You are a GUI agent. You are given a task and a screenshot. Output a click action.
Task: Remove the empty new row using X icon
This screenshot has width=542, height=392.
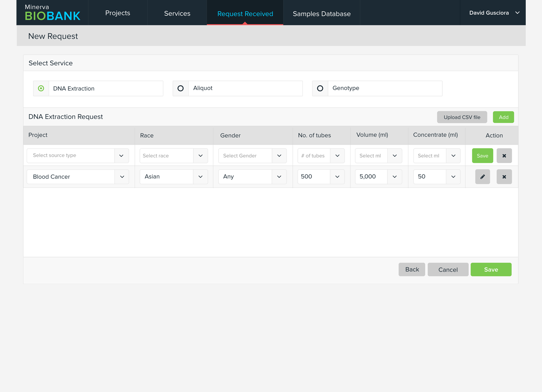tap(504, 156)
